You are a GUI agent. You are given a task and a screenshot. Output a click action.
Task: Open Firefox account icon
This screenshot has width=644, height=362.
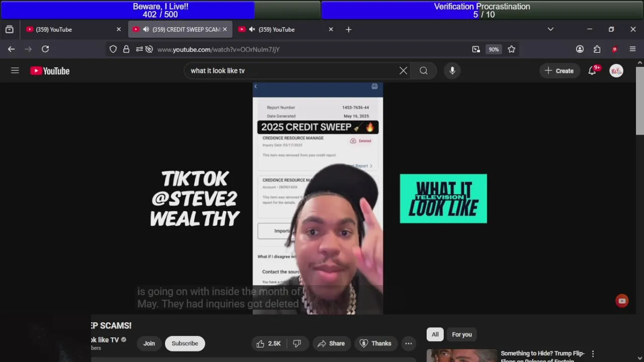(x=580, y=49)
